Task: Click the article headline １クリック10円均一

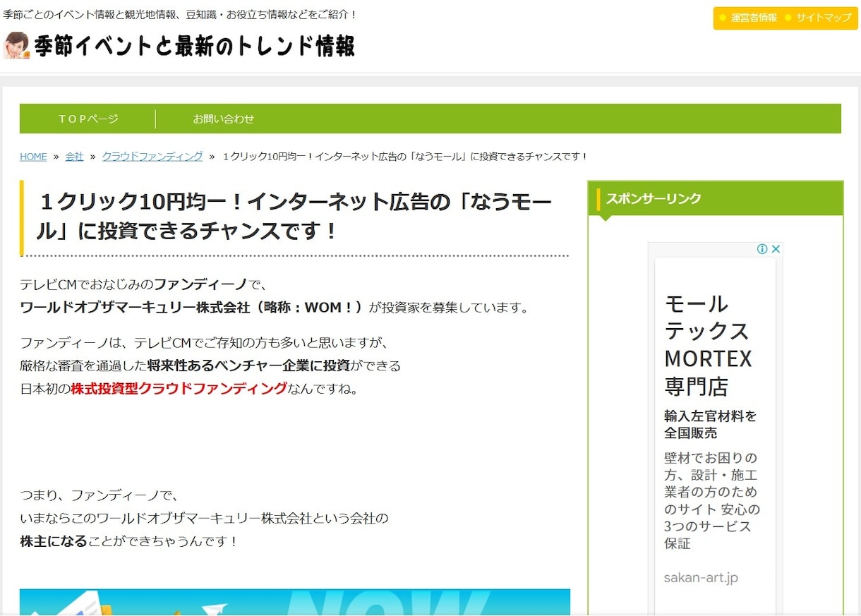Action: [294, 217]
